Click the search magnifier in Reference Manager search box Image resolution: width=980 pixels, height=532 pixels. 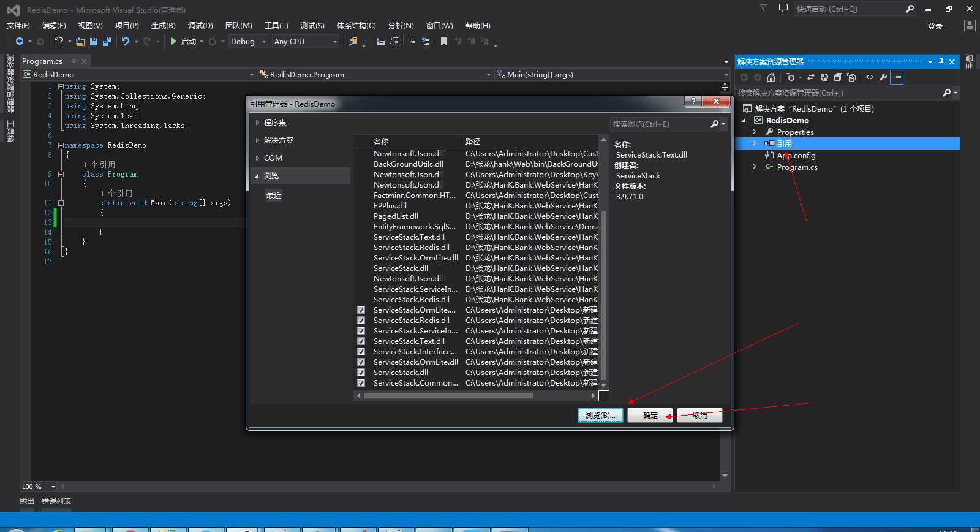click(x=714, y=124)
